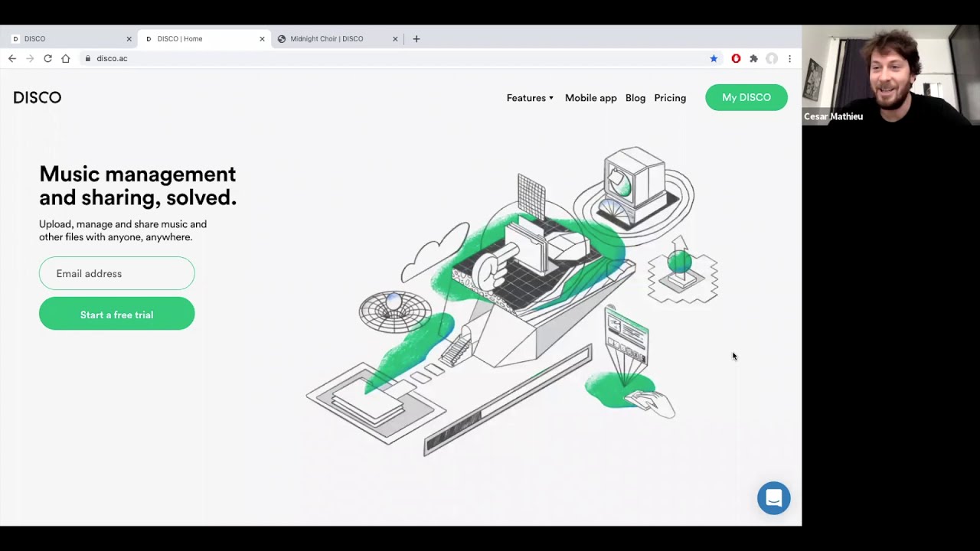Open Chrome three-dot menu
980x551 pixels.
789,58
